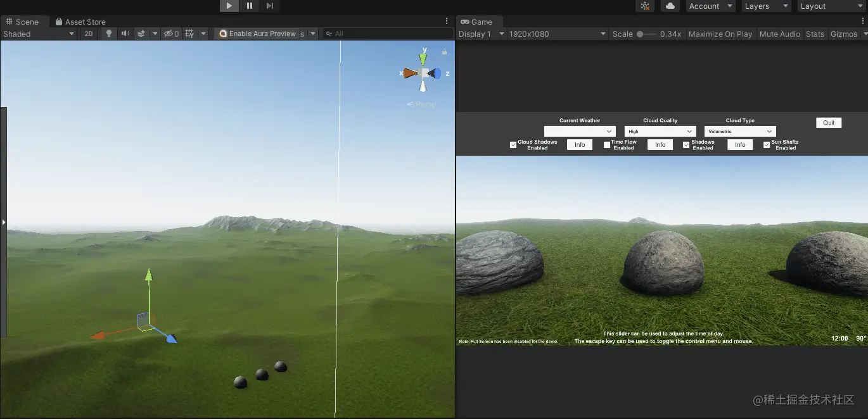The image size is (868, 419).
Task: Click the blue Z axis cone on the orientation gizmo
Action: pyautogui.click(x=436, y=73)
